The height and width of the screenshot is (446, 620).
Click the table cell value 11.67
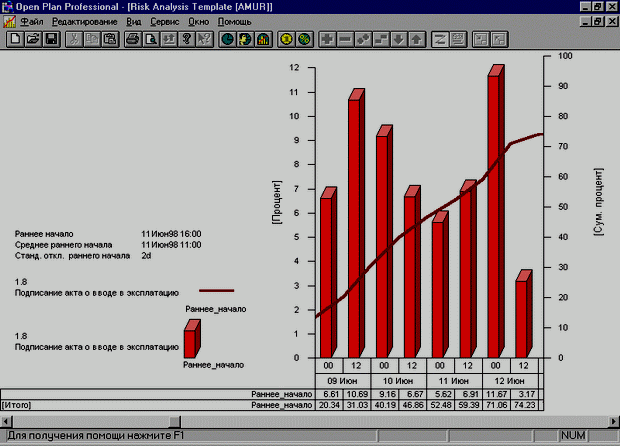[496, 394]
